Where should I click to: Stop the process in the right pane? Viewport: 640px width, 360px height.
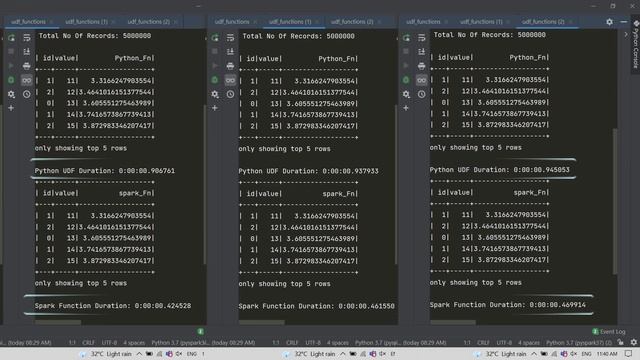coord(406,51)
